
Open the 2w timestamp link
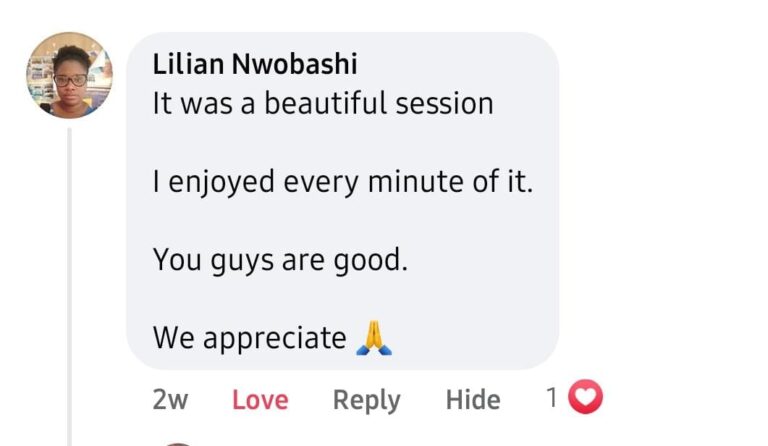[x=170, y=399]
